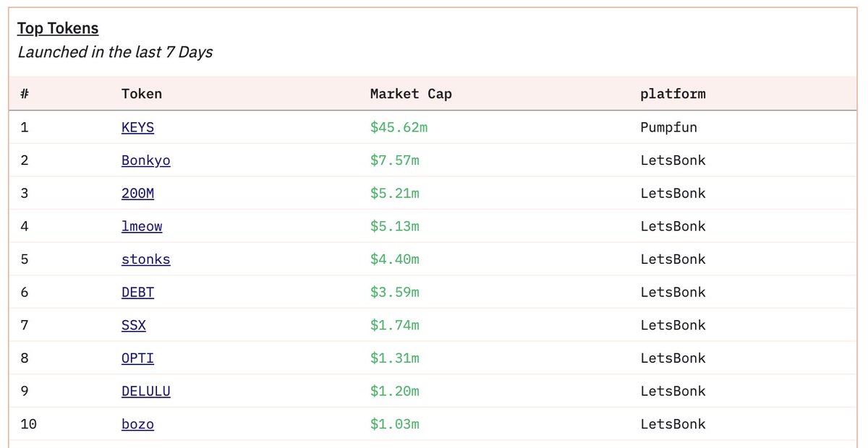Open the Bonkyo token link
868x448 pixels.
[146, 160]
